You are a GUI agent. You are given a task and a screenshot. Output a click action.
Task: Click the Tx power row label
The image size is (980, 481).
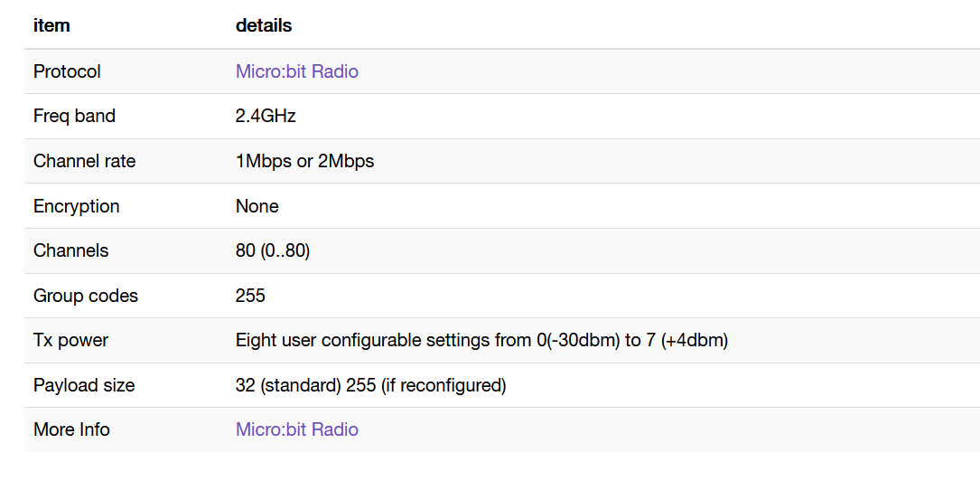pyautogui.click(x=70, y=340)
